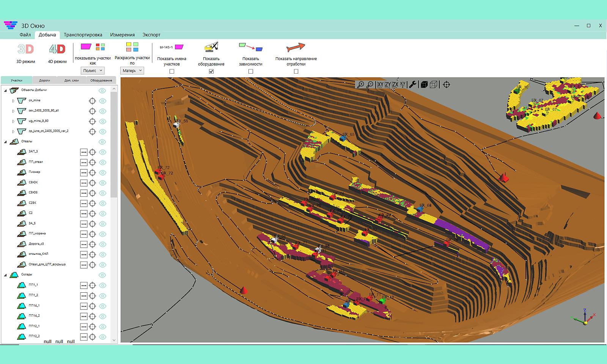607x364 pixels.
Task: Switch to Доп. слои panel tab
Action: (x=71, y=80)
